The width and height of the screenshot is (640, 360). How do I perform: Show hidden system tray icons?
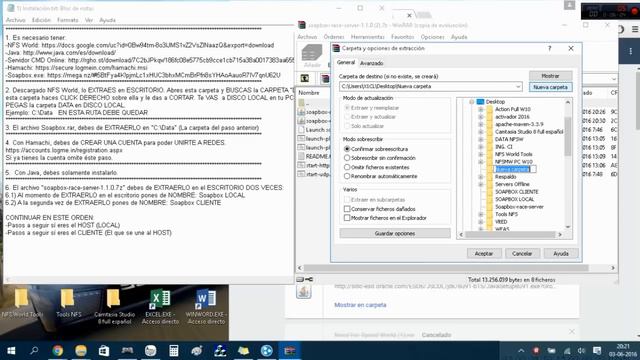[x=521, y=351]
